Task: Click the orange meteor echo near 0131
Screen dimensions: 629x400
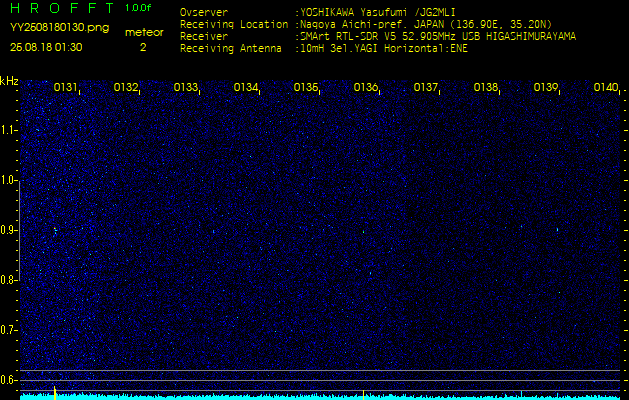Action: tap(55, 229)
